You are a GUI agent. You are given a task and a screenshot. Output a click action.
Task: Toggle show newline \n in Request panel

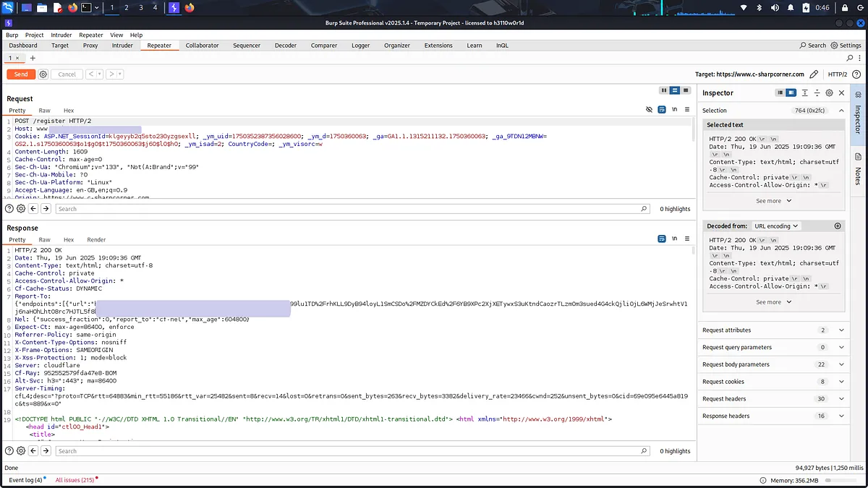tap(674, 109)
